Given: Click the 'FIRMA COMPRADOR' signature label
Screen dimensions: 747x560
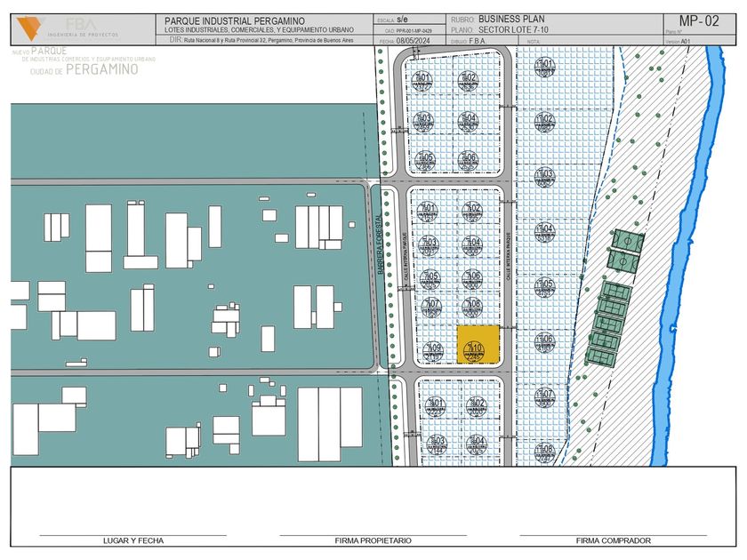Looking at the screenshot, I should 613,540.
